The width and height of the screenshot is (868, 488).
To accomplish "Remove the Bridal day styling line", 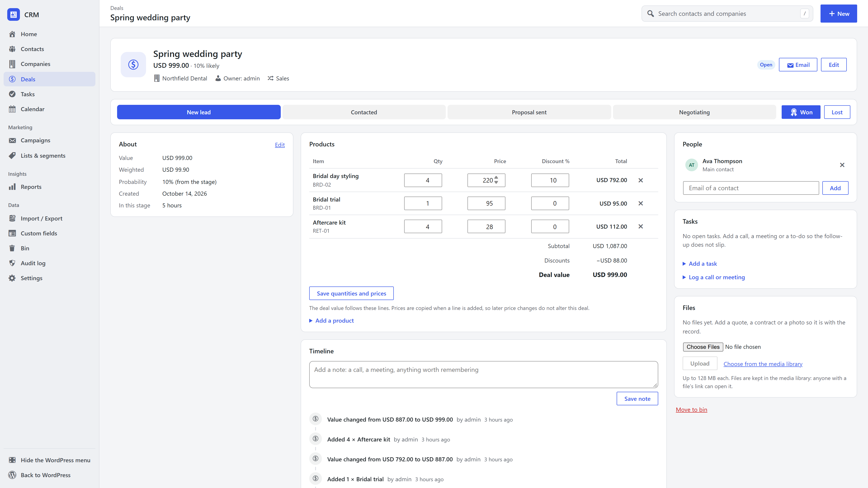I will 641,180.
